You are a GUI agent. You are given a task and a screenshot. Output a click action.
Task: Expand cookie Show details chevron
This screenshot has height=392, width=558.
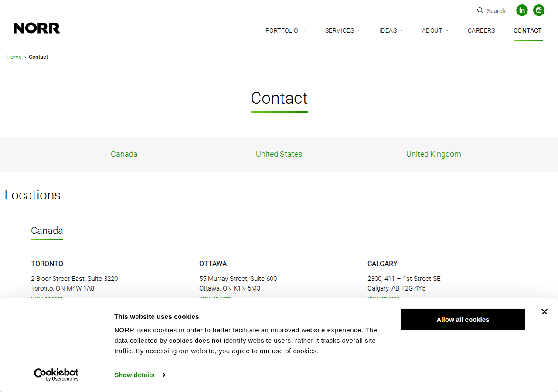[x=164, y=375]
